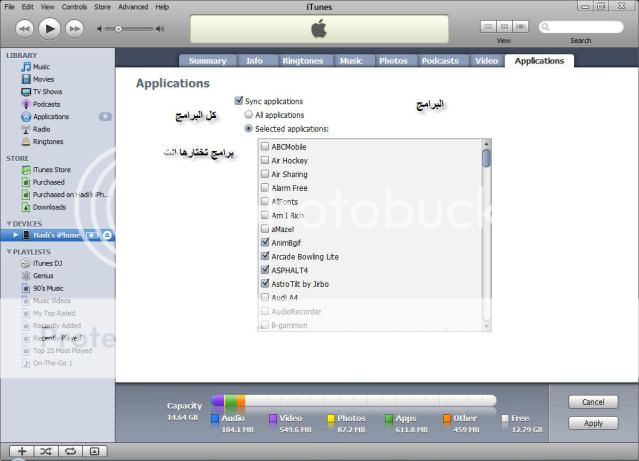
Task: Check the ABCMobile application
Action: 265,146
